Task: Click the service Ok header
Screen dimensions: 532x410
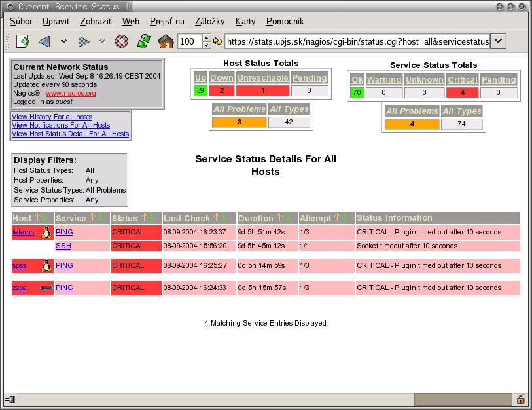Action: tap(357, 80)
